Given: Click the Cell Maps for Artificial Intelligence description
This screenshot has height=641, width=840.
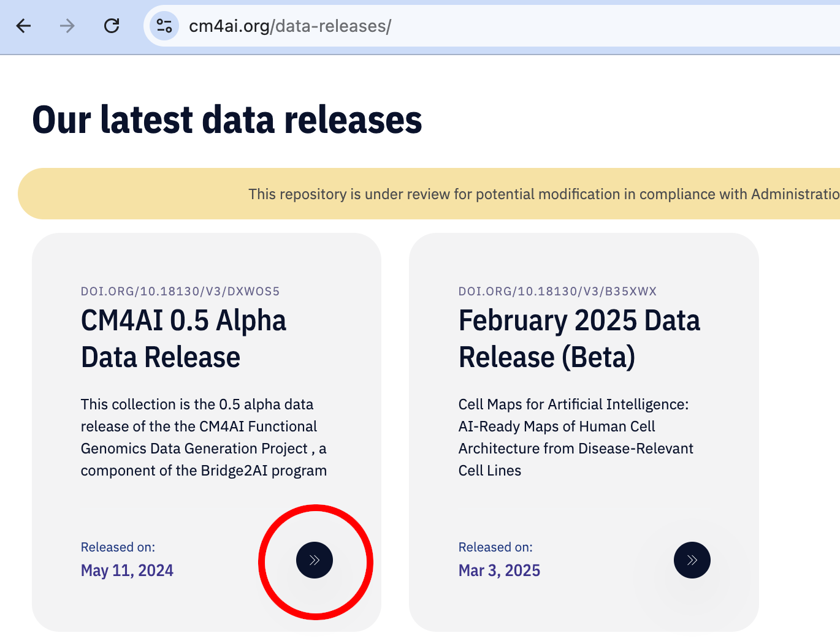Looking at the screenshot, I should (576, 438).
